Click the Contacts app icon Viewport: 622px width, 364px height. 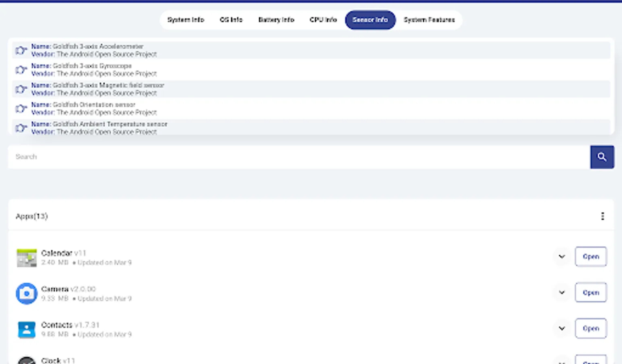(27, 329)
